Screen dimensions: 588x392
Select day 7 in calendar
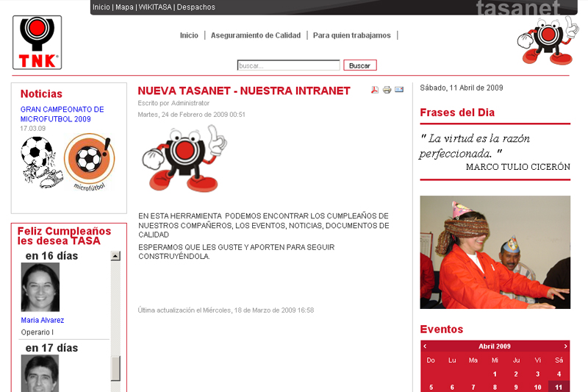point(473,387)
